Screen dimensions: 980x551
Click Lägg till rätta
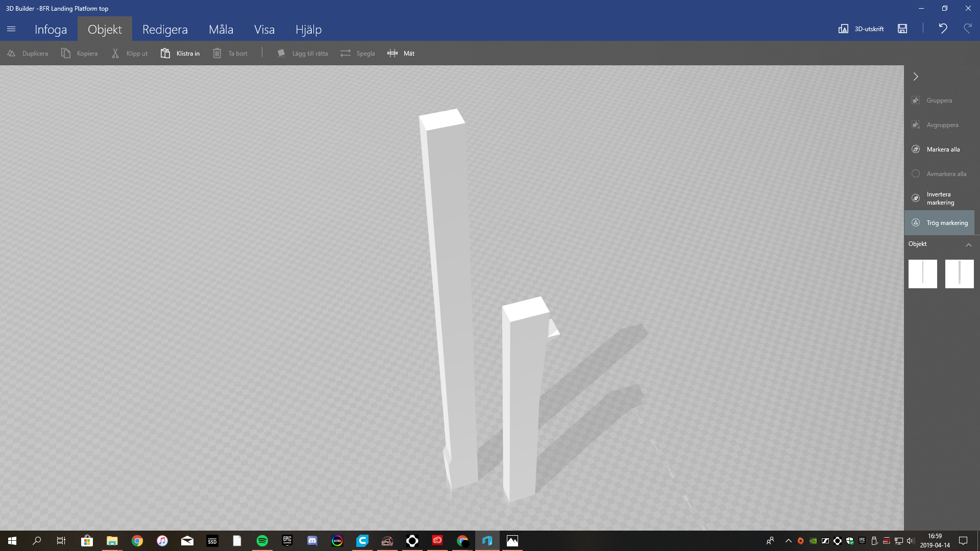coord(303,53)
